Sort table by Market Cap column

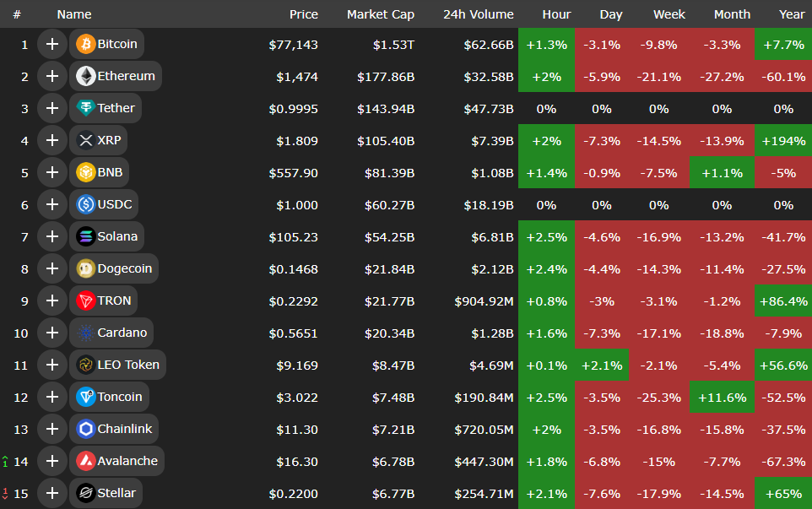[x=381, y=14]
